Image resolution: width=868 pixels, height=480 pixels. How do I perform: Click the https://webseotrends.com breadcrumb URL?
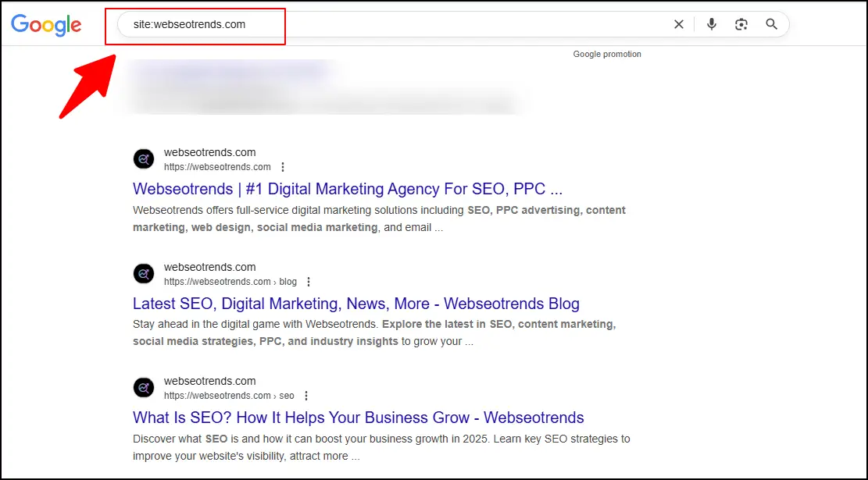coord(217,166)
